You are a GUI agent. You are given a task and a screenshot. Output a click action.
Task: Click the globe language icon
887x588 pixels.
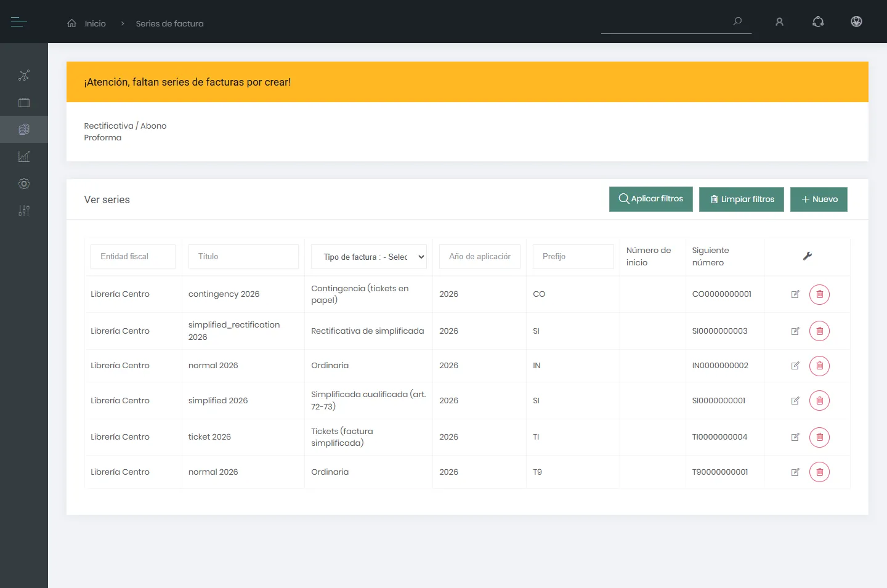click(x=856, y=22)
